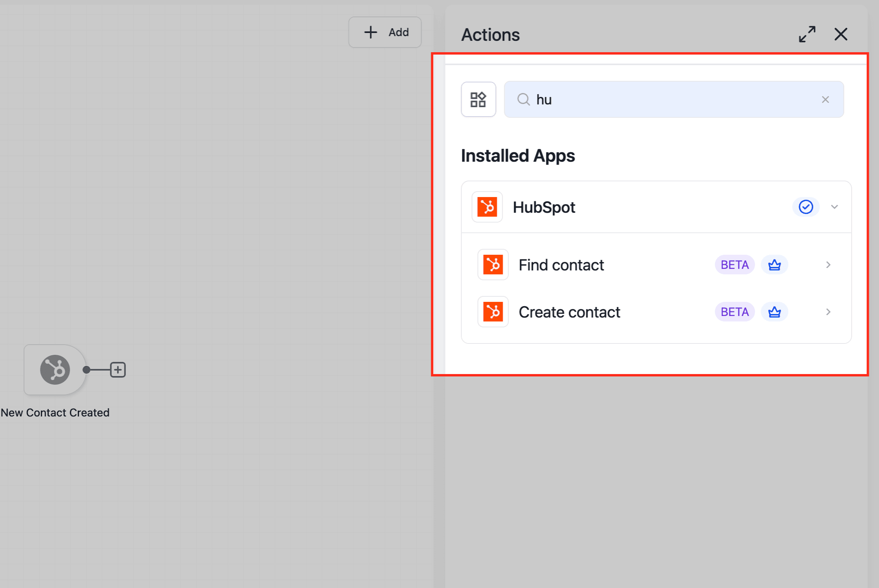
Task: Select the New Contact Created trigger node
Action: [55, 370]
